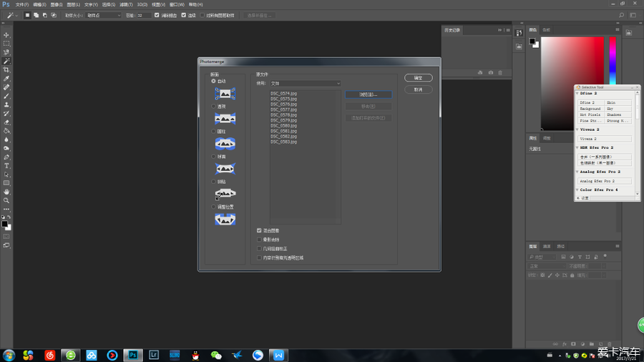Open the 使用 source dropdown in Photomerge
644x362 pixels.
305,83
